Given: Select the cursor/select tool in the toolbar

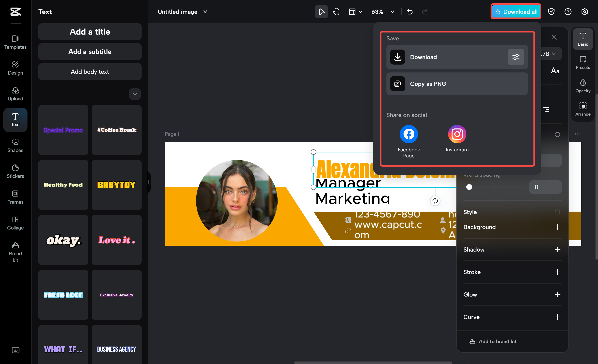Looking at the screenshot, I should [x=321, y=11].
